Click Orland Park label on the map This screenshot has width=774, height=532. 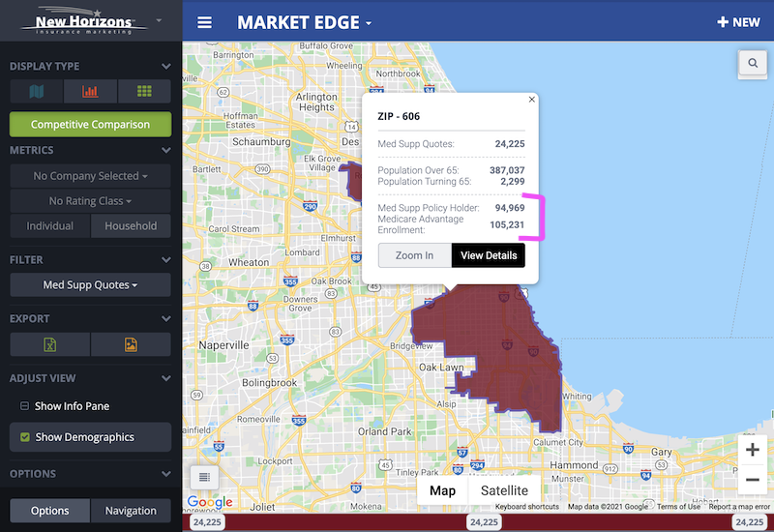pos(384,431)
